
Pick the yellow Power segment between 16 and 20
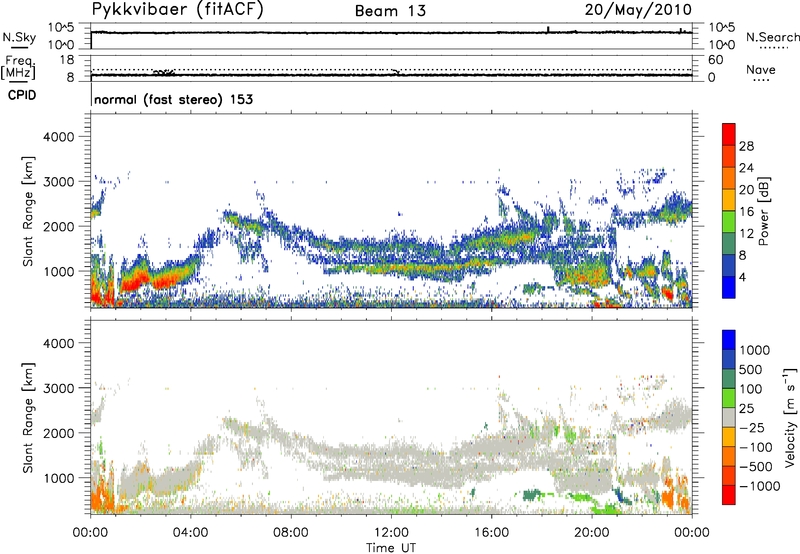(x=729, y=200)
